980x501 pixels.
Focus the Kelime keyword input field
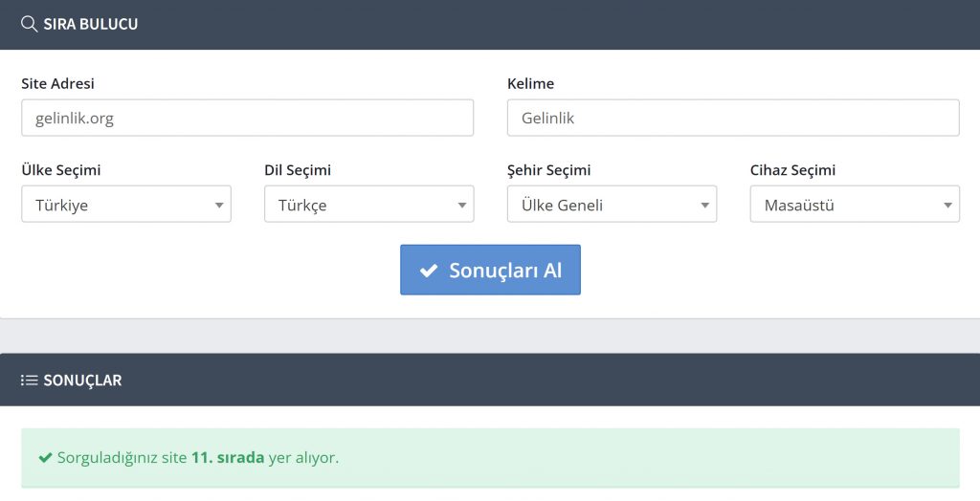pos(733,119)
